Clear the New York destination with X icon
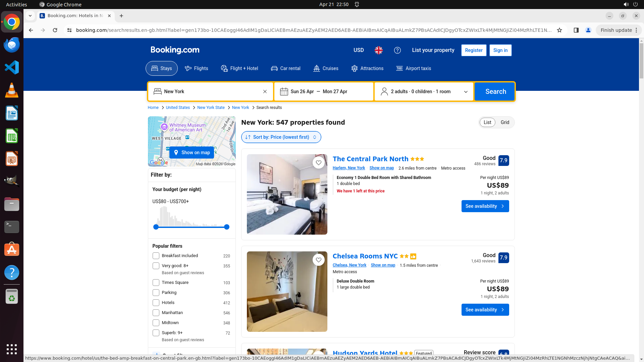This screenshot has height=362, width=644. tap(265, 92)
